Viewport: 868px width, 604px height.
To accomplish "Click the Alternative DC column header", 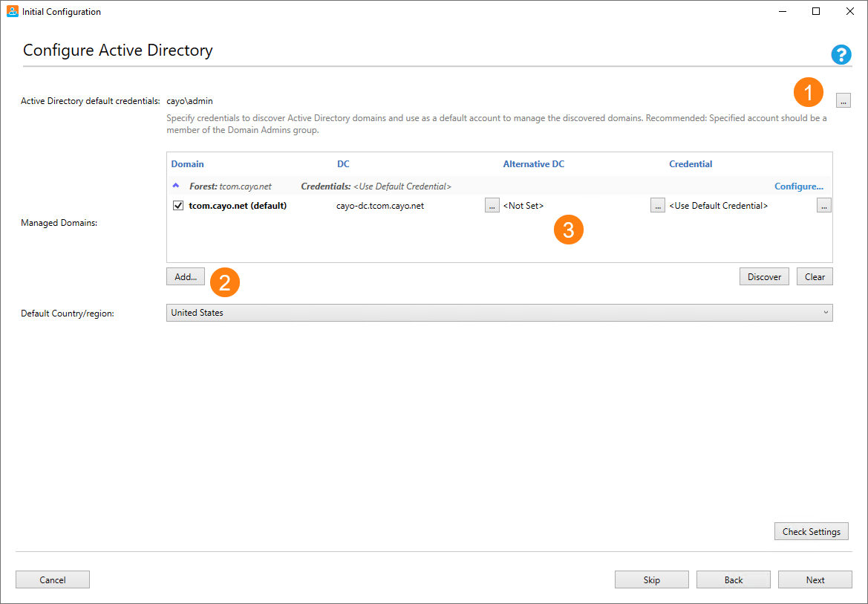I will pyautogui.click(x=534, y=164).
